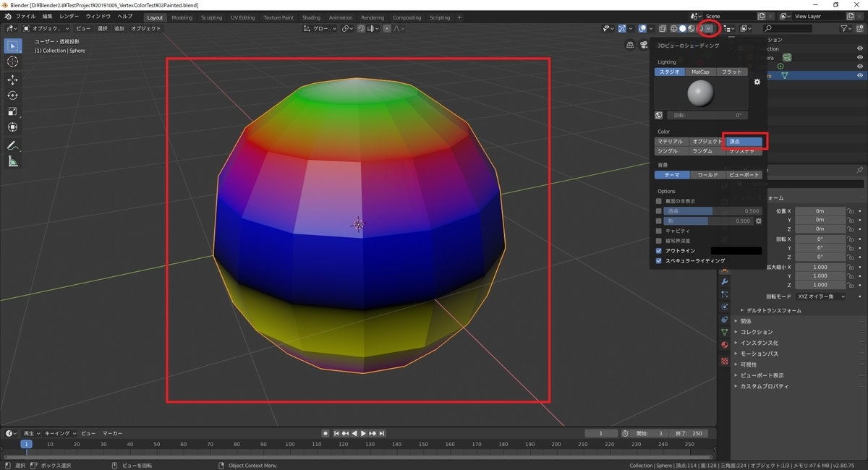Switch to camera view icon

pyautogui.click(x=642, y=45)
